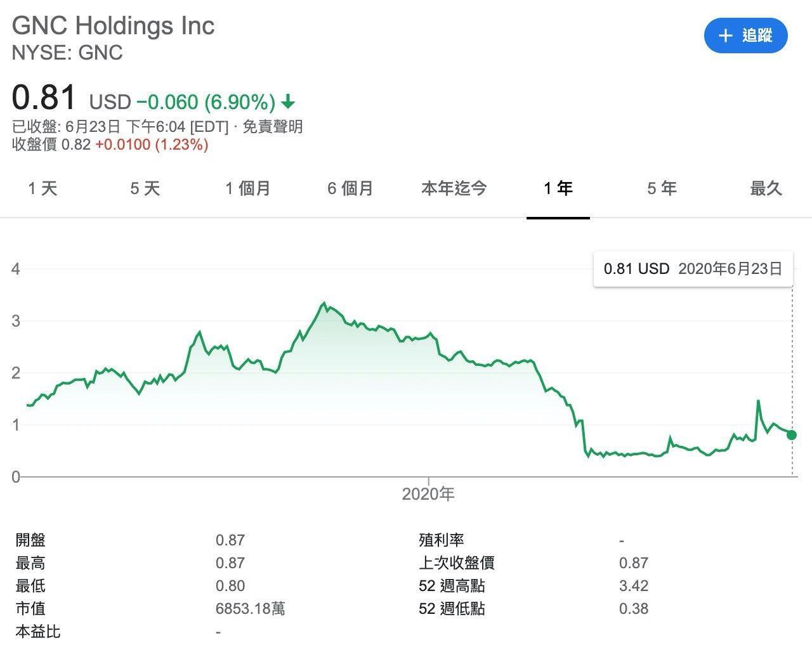Click the 市值 value 6853.18萬
Image resolution: width=812 pixels, height=657 pixels.
[x=250, y=609]
